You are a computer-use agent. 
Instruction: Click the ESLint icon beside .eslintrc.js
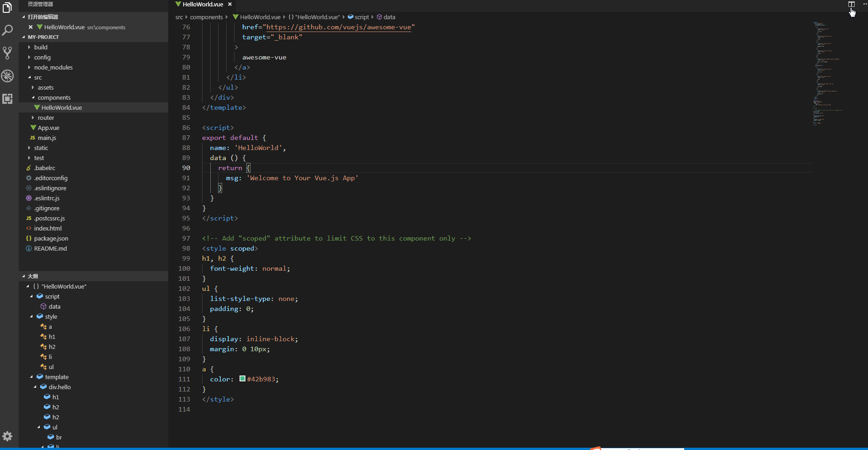coord(29,198)
